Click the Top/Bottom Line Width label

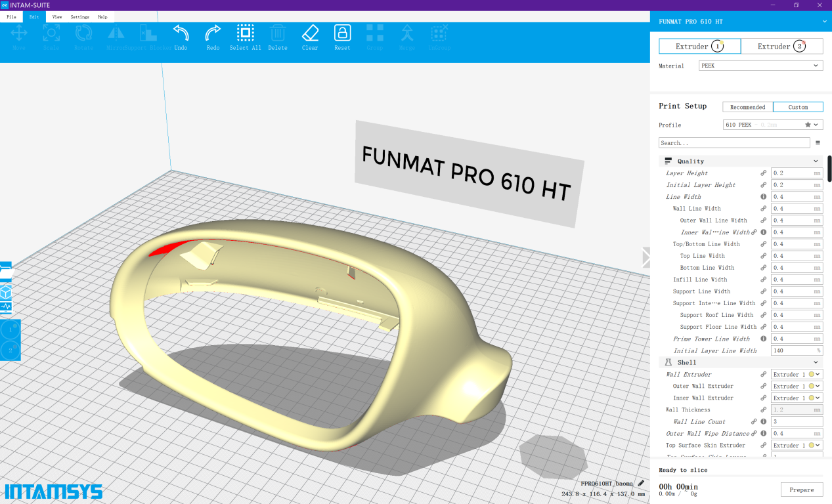tap(706, 244)
